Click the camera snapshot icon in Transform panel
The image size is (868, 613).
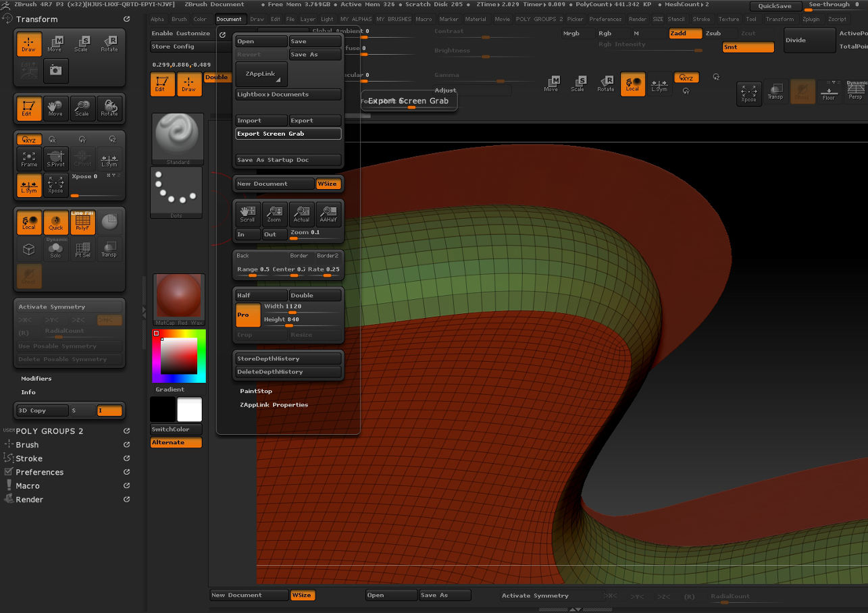coord(55,71)
